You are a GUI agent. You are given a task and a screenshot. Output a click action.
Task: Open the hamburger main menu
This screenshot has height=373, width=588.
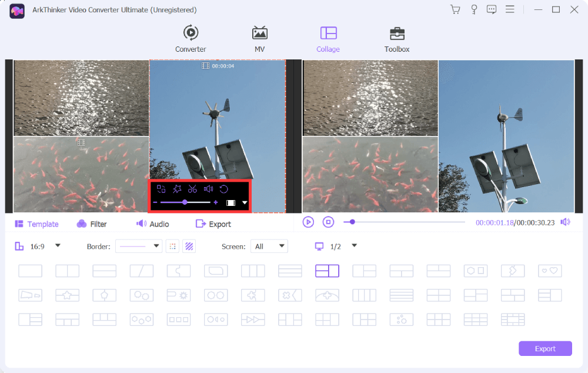click(x=510, y=9)
